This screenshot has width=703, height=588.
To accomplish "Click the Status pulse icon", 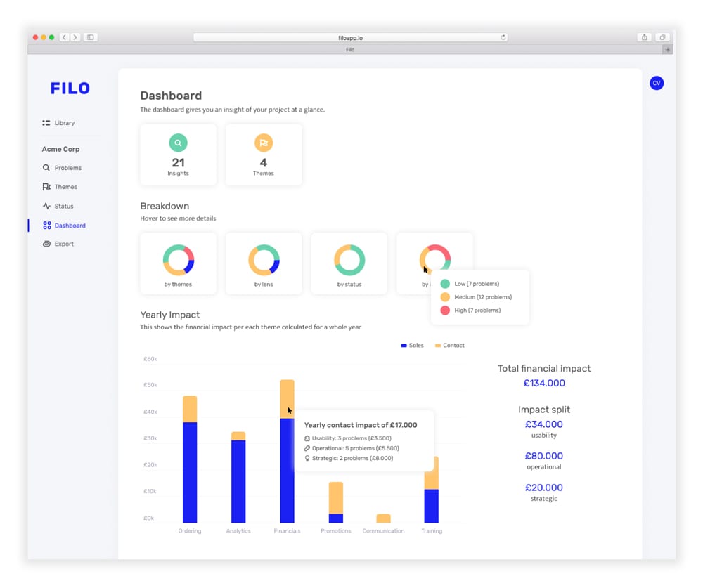I will tap(46, 206).
